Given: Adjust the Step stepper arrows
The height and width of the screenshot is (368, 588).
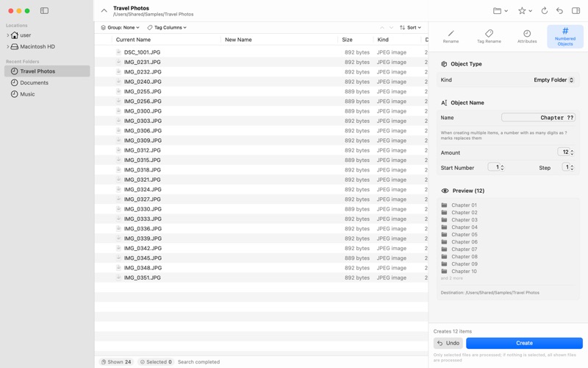Looking at the screenshot, I should click(572, 168).
